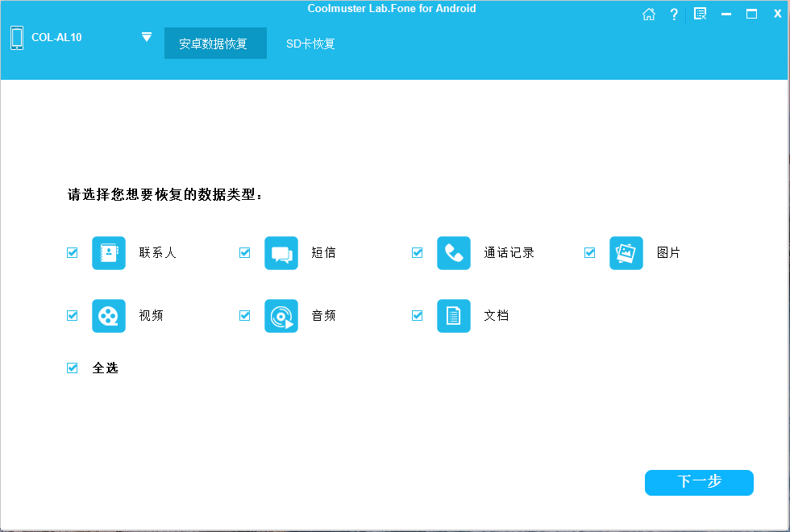
Task: Disable the 短信 checkbox
Action: coord(244,252)
